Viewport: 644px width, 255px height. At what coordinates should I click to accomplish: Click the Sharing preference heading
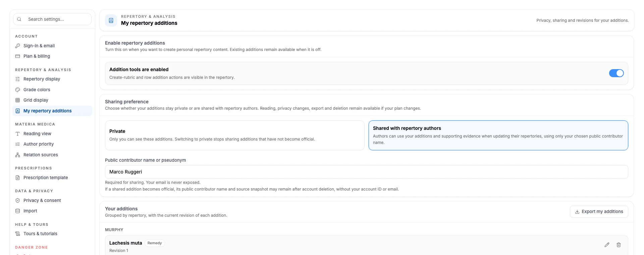tap(127, 102)
